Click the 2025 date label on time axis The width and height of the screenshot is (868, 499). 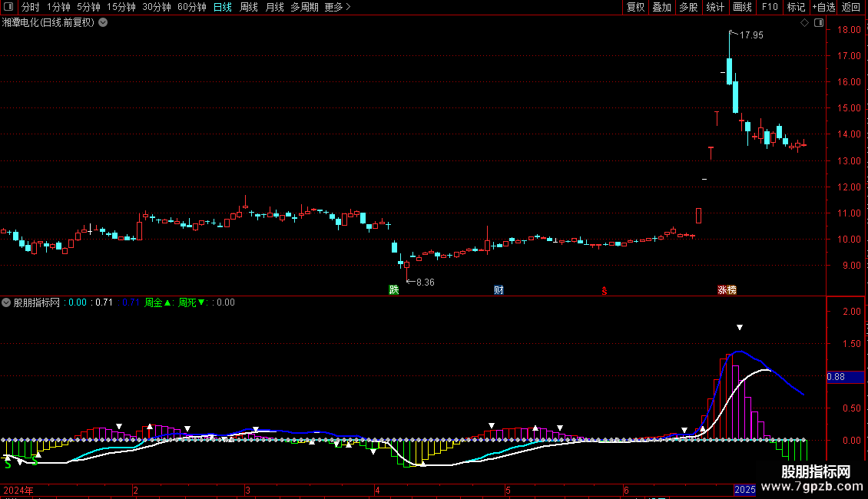(x=744, y=490)
